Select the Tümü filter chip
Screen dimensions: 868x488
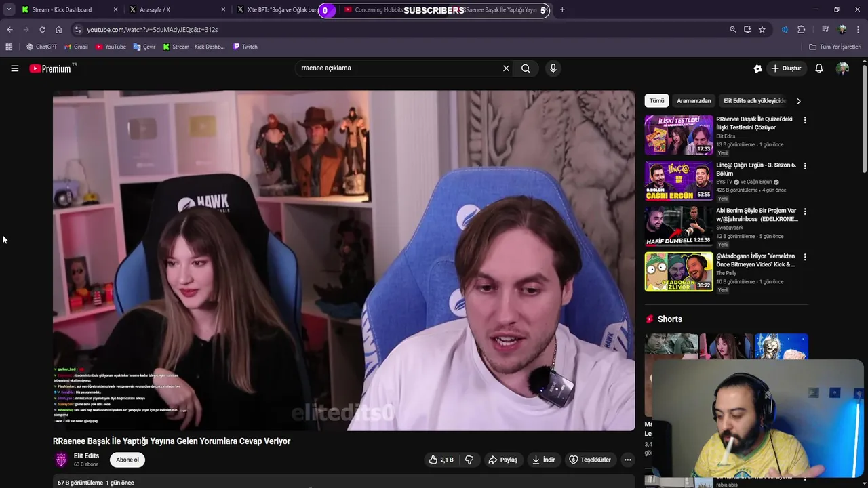pos(656,101)
